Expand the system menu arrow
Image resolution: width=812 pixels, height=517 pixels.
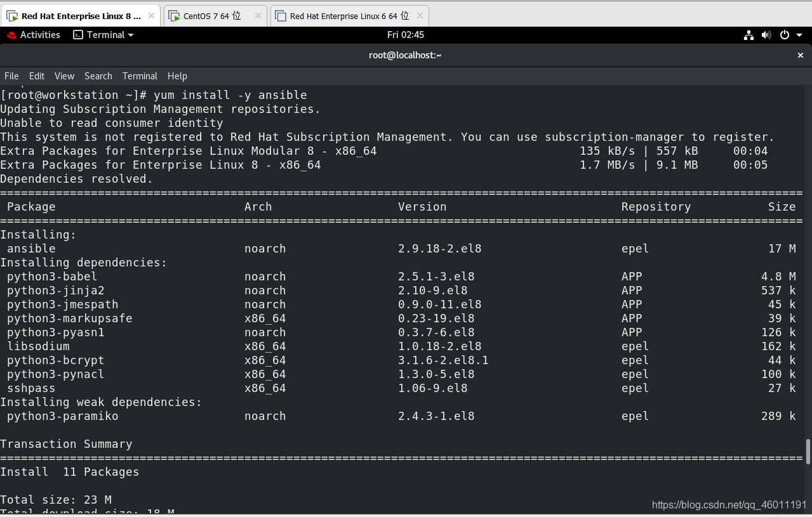tap(799, 36)
